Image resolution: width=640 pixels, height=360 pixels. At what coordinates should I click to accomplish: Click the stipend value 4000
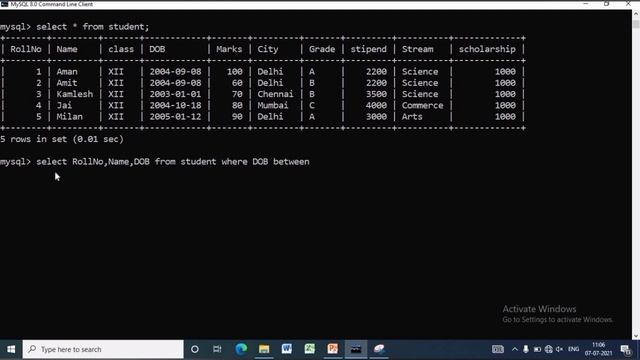tap(376, 105)
